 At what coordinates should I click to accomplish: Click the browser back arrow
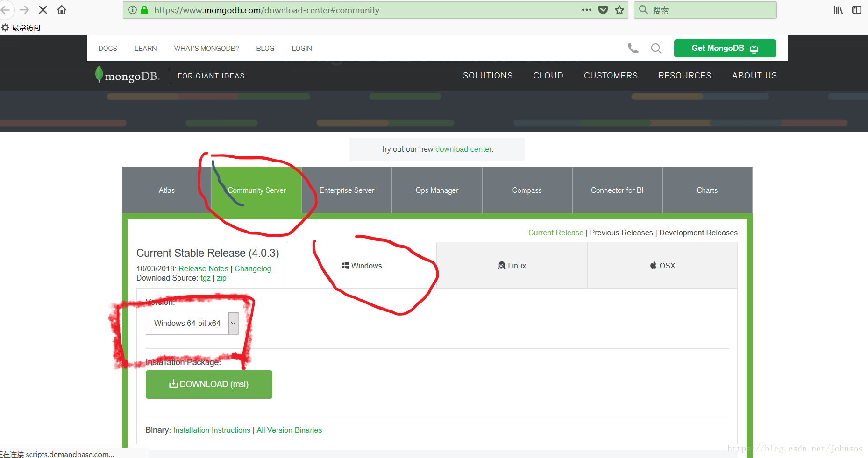[6, 10]
